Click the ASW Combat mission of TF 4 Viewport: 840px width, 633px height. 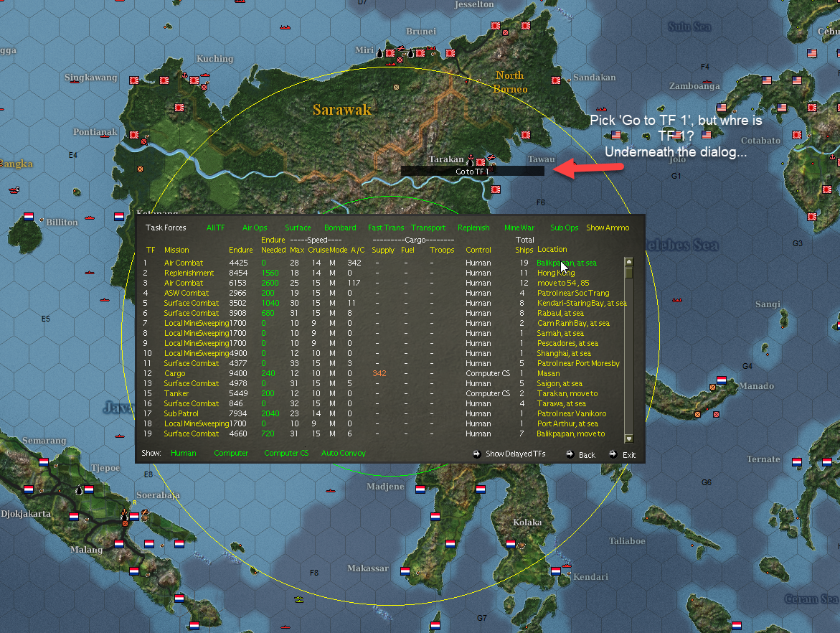186,294
